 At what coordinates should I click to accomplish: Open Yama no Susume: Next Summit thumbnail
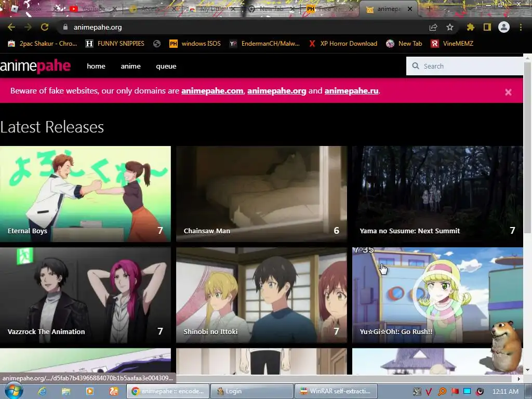coord(437,194)
